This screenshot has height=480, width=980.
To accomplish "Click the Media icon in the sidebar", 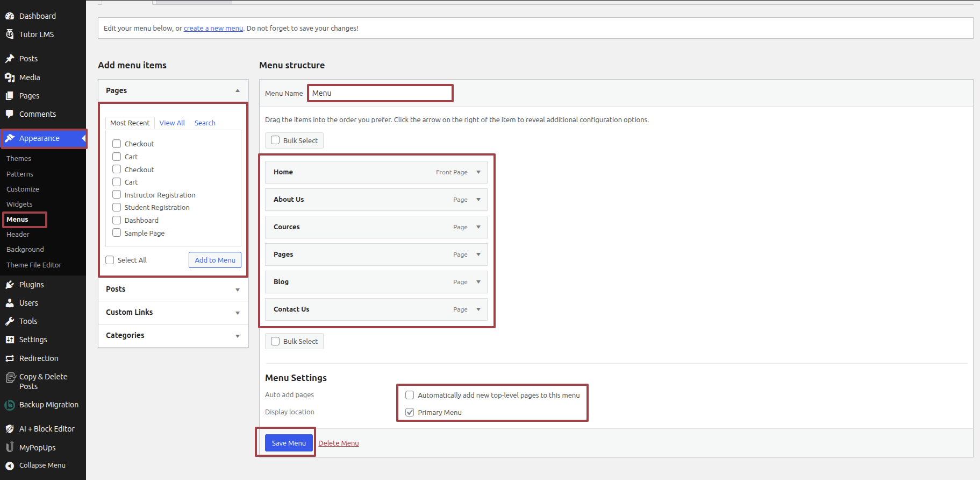I will click(x=10, y=77).
